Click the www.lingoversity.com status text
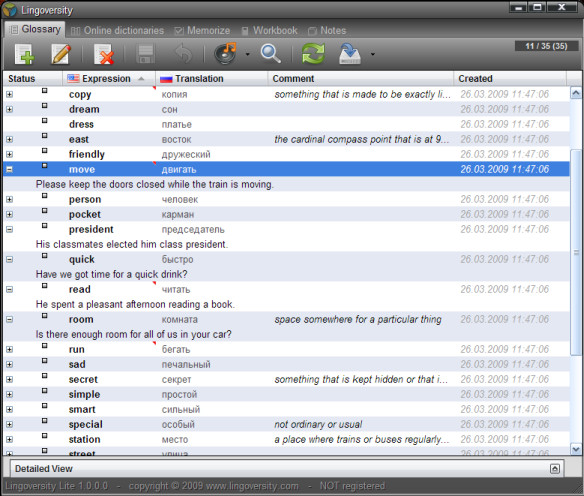Screen dimensions: 584x496 [x=252, y=486]
